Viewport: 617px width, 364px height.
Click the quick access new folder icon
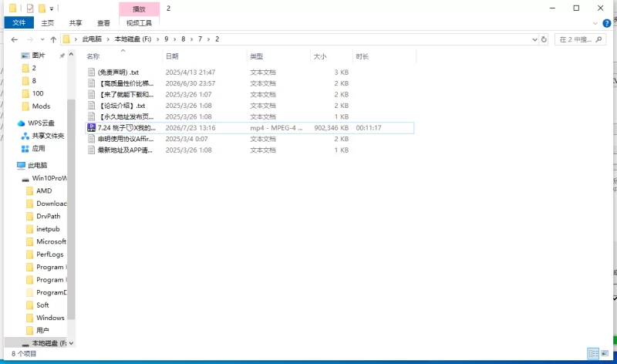tap(42, 8)
